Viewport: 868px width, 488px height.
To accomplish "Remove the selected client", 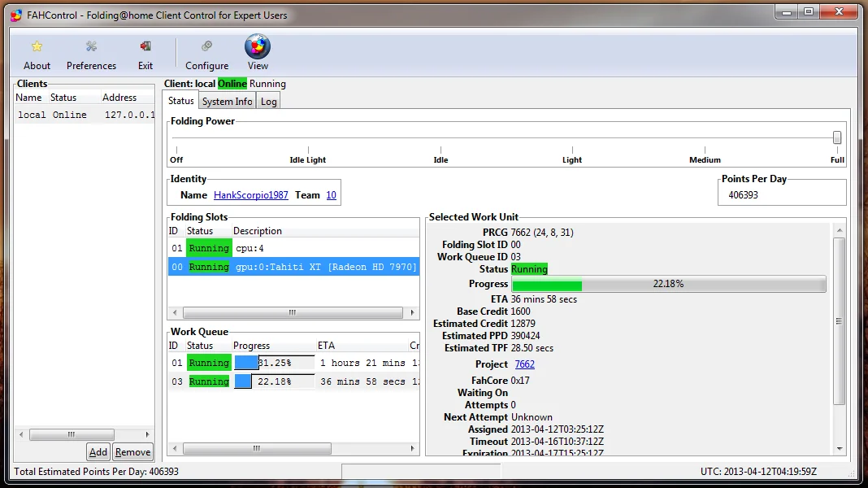I will (132, 452).
